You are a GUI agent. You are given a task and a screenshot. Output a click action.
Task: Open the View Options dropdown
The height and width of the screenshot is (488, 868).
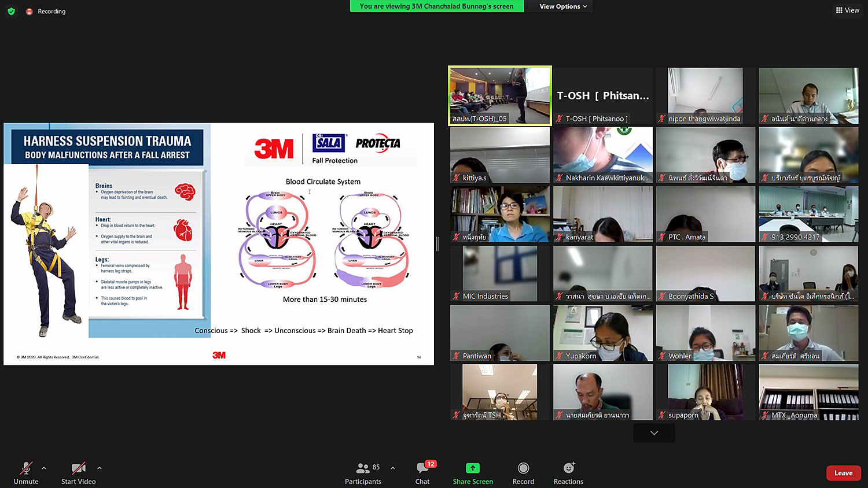tap(563, 6)
